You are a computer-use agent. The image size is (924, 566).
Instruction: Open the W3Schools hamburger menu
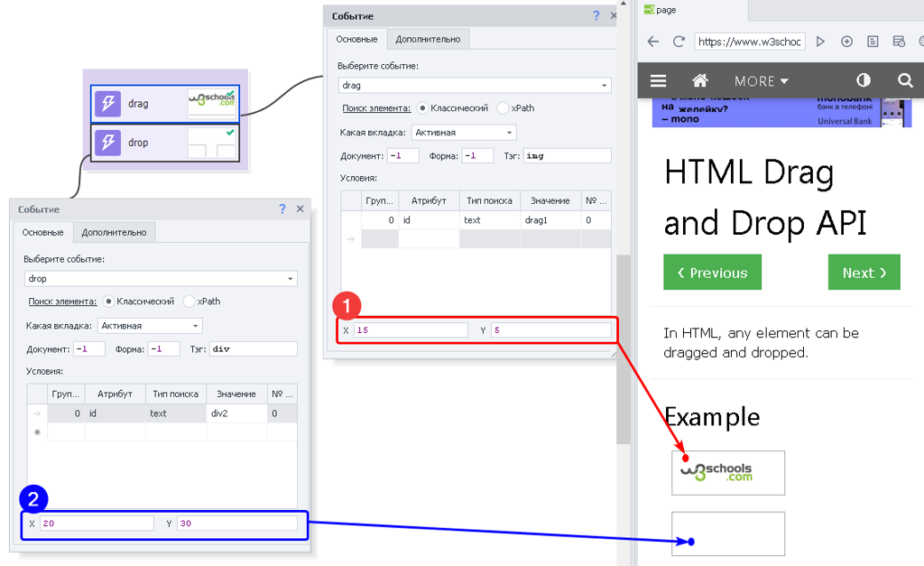pos(658,80)
